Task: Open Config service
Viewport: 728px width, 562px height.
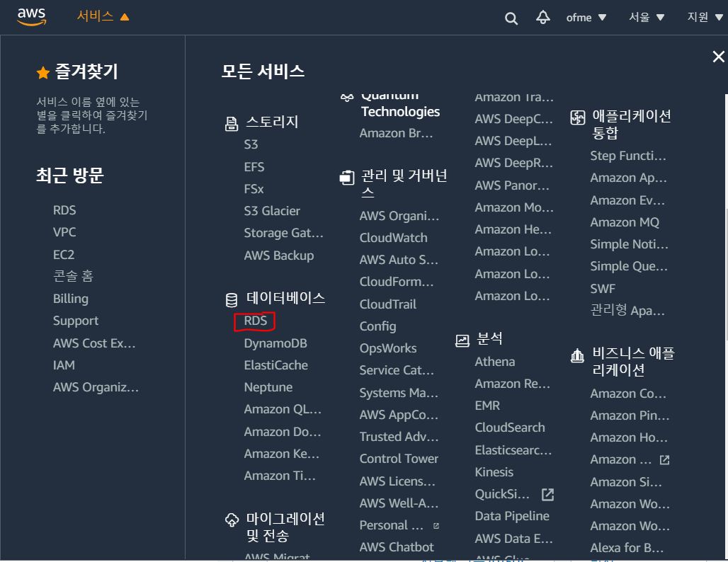Action: (378, 327)
